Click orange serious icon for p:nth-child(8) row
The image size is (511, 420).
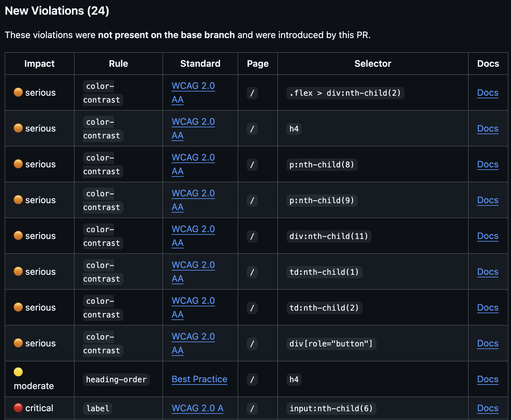(18, 164)
